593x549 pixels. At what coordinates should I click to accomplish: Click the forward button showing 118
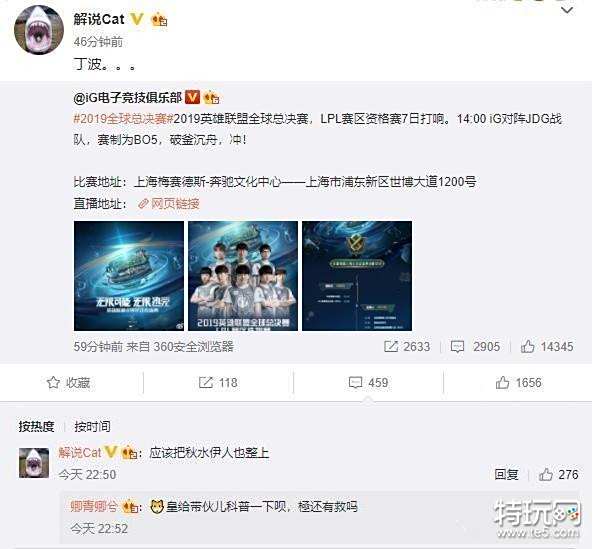click(218, 383)
